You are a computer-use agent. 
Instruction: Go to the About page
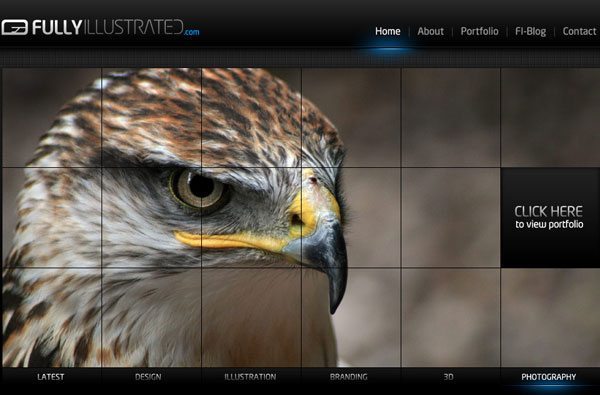(x=430, y=31)
